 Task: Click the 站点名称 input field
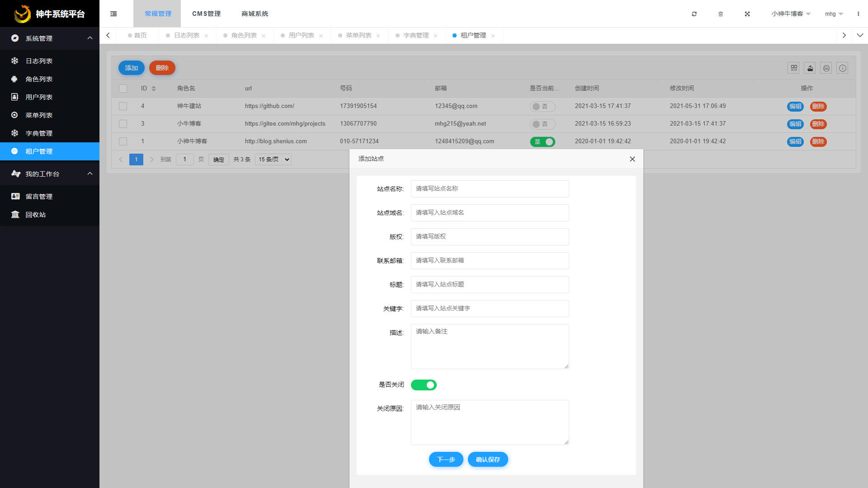[490, 188]
